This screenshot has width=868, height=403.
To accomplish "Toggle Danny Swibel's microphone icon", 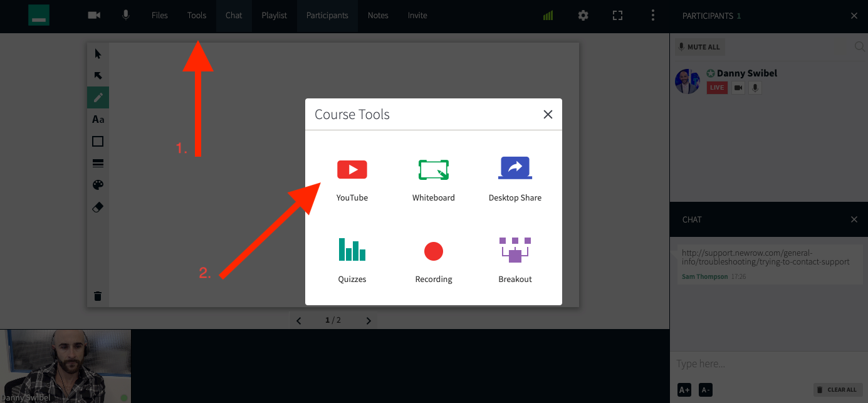I will [x=755, y=88].
